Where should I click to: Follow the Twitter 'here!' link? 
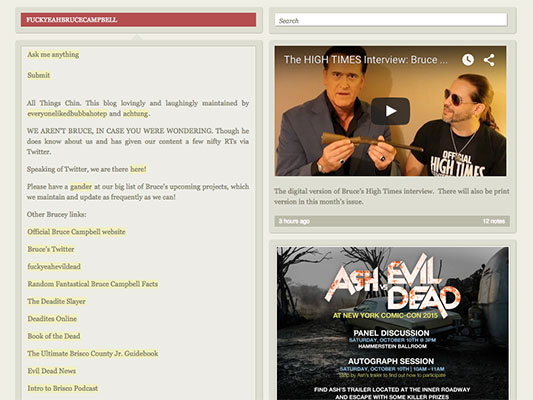tap(138, 169)
